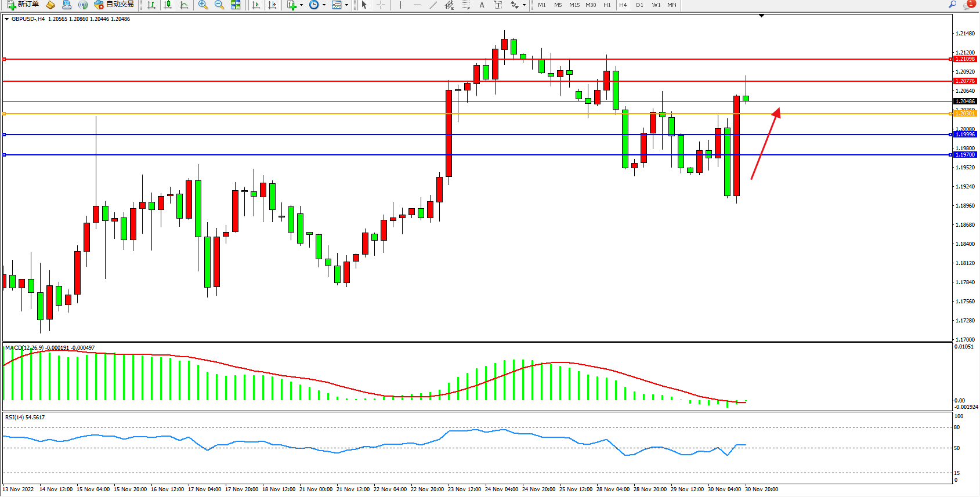The width and height of the screenshot is (980, 497).
Task: Expand the chart templates dropdown
Action: 346,5
